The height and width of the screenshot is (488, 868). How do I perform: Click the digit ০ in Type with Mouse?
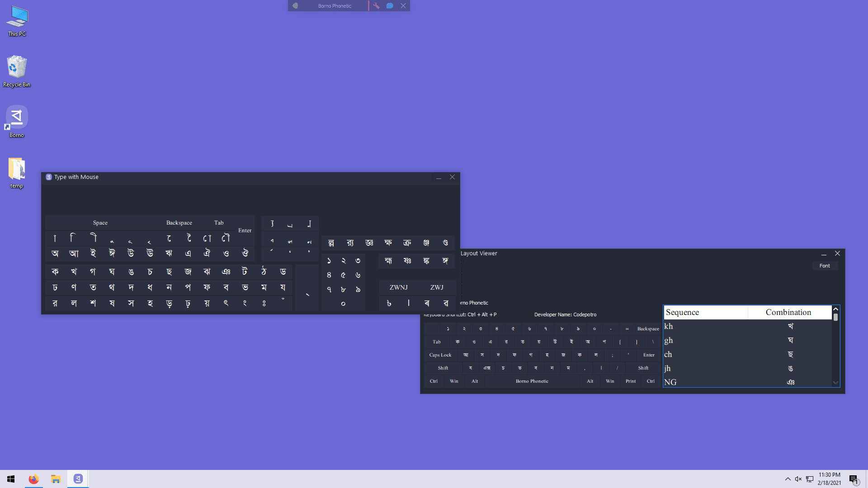tap(344, 304)
